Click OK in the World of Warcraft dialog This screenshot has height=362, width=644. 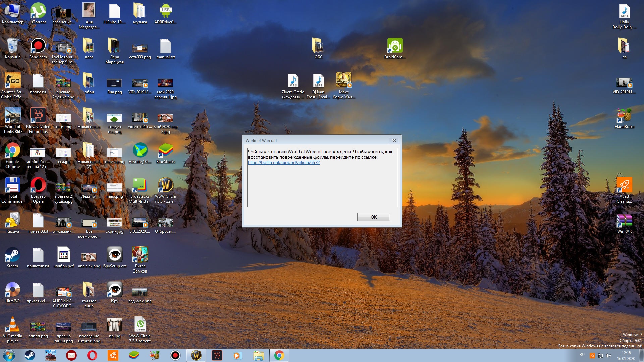tap(373, 217)
